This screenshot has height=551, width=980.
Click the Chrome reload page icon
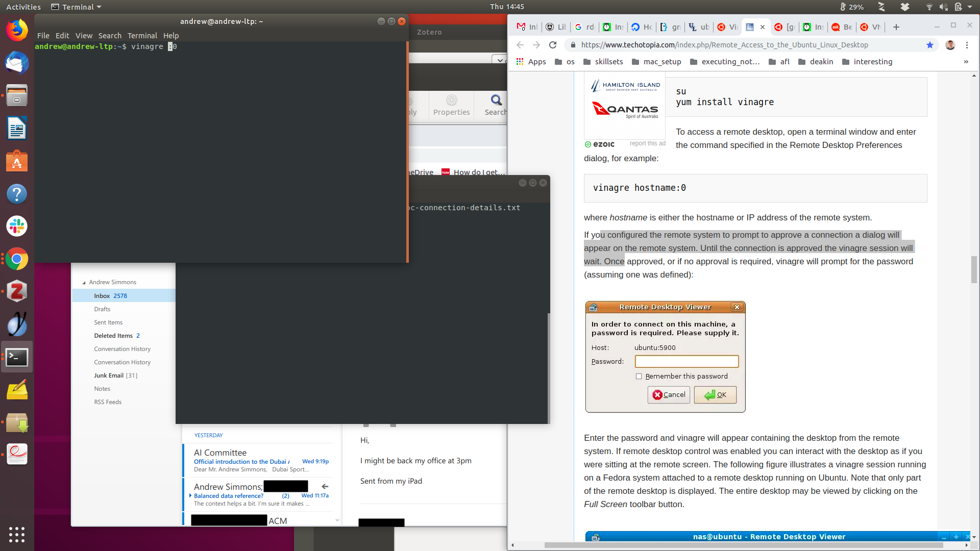pos(553,45)
